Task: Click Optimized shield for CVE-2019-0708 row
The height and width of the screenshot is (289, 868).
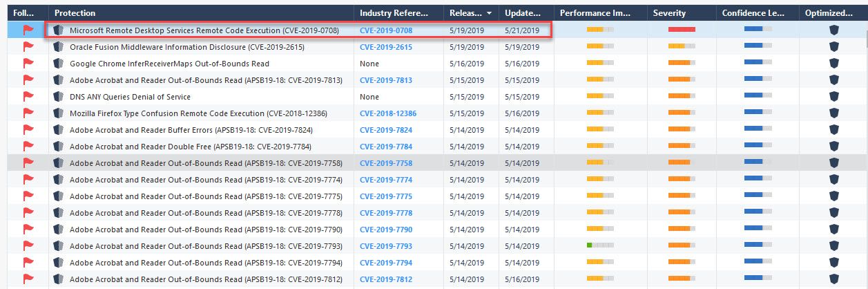Action: pyautogui.click(x=833, y=30)
